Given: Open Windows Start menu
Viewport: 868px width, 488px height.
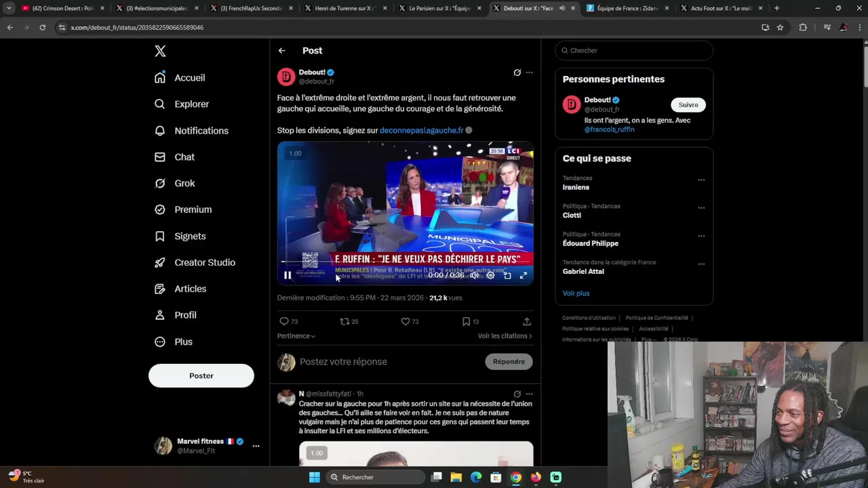Looking at the screenshot, I should pos(315,477).
